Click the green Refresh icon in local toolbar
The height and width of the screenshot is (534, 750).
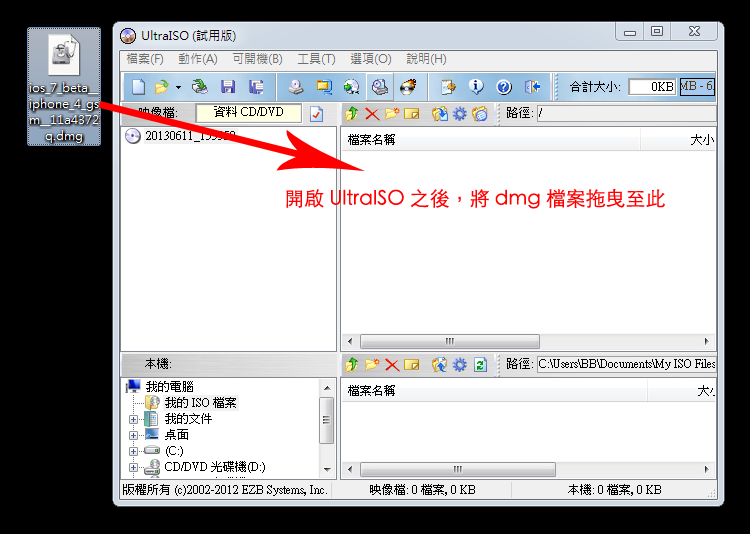pos(480,365)
